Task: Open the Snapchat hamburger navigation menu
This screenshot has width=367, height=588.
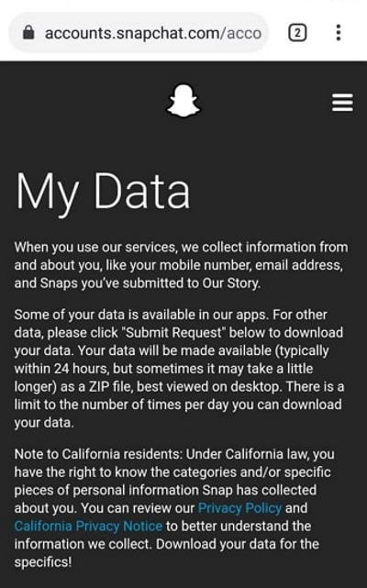Action: click(x=342, y=103)
